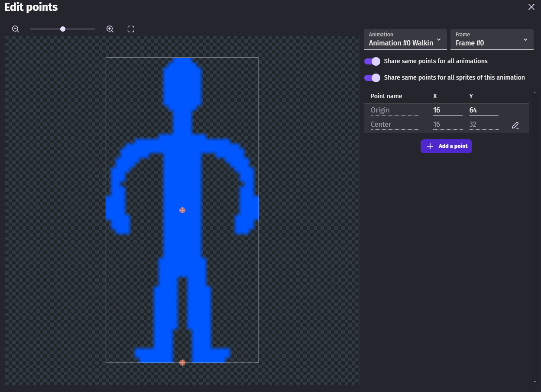Click the zoom slider handle
Screen dimensions: 541x392
[63, 29]
